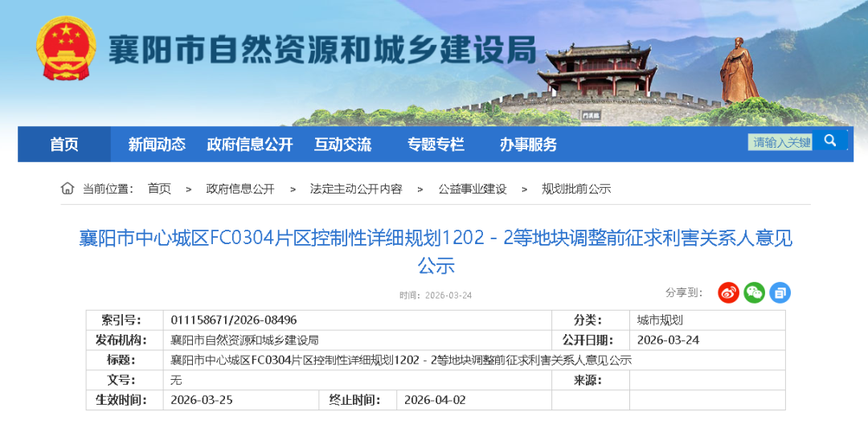Navigate to 办事服务 section
The width and height of the screenshot is (868, 424).
coord(528,145)
